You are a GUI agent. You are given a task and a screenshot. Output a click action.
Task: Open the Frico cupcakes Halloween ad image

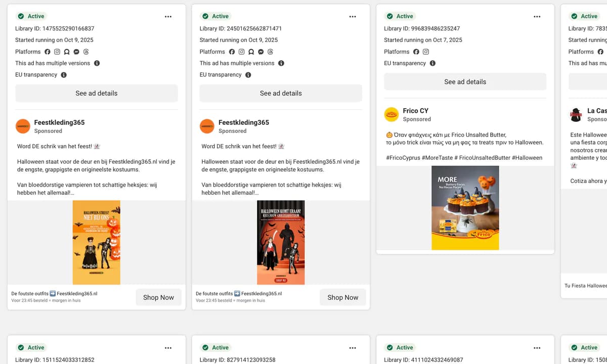coord(465,208)
